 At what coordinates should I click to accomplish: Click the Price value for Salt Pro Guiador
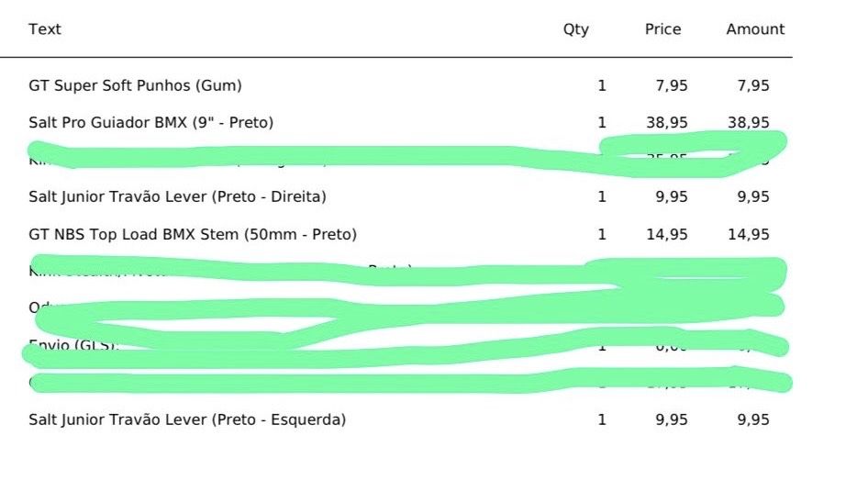coord(667,122)
